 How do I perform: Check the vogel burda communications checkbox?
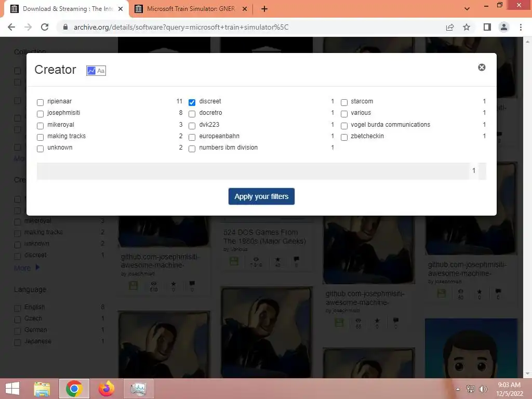344,126
